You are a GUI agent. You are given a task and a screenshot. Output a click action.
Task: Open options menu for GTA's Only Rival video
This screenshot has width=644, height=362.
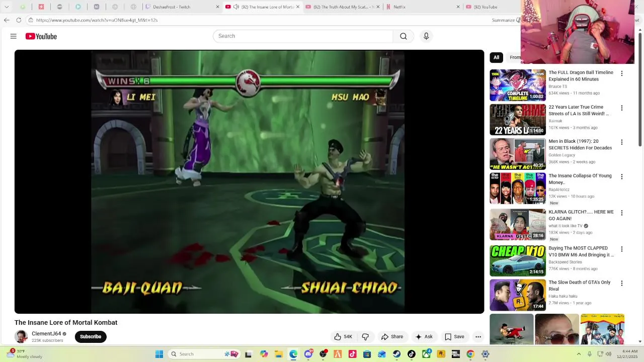(622, 284)
